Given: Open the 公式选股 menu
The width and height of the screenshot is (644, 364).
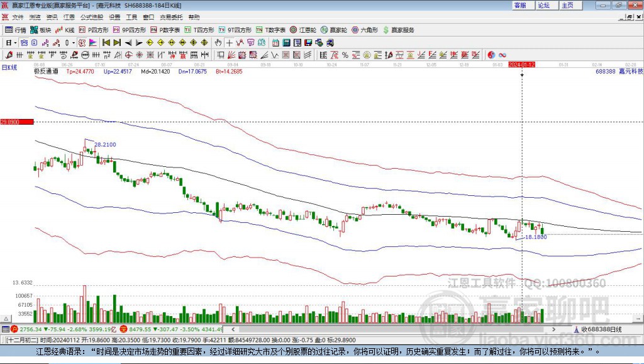Looking at the screenshot, I should [x=92, y=17].
